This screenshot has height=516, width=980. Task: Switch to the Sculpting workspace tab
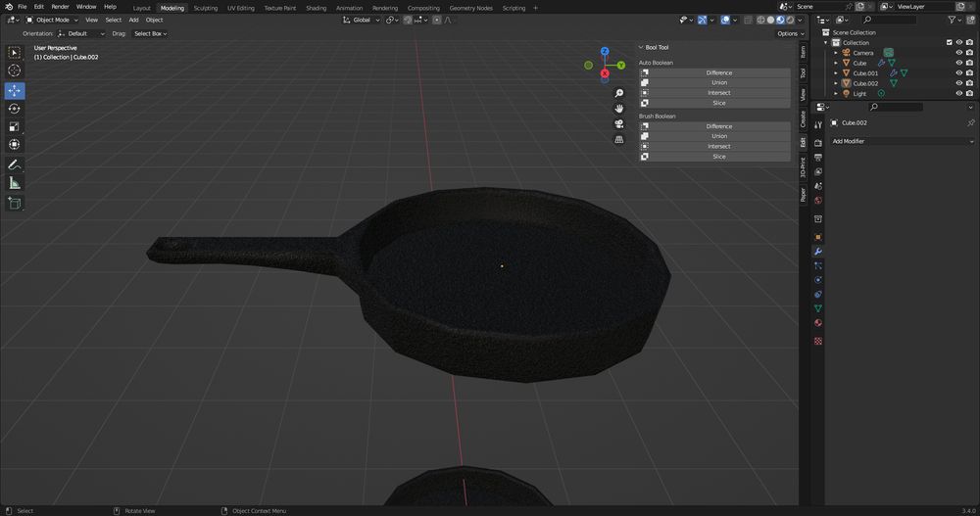click(206, 8)
